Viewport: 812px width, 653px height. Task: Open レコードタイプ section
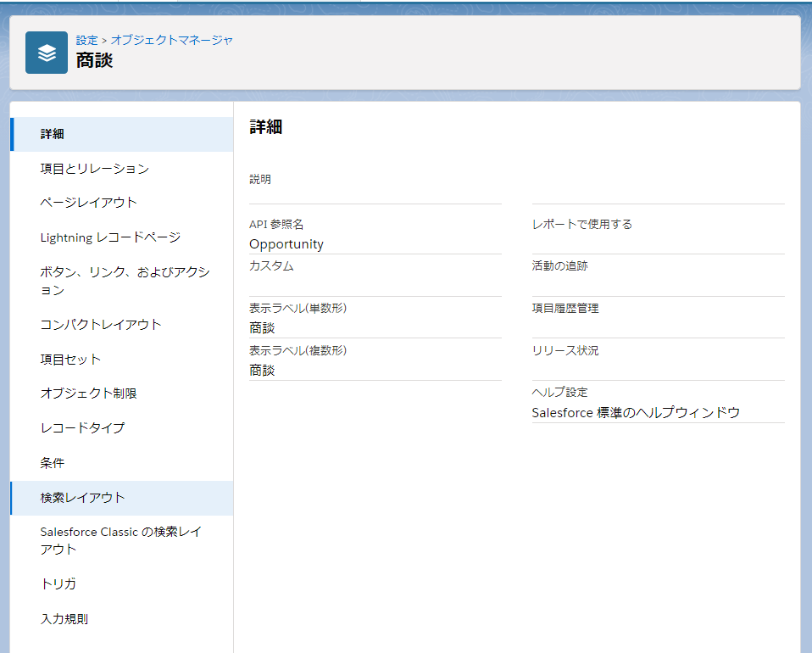(122, 428)
